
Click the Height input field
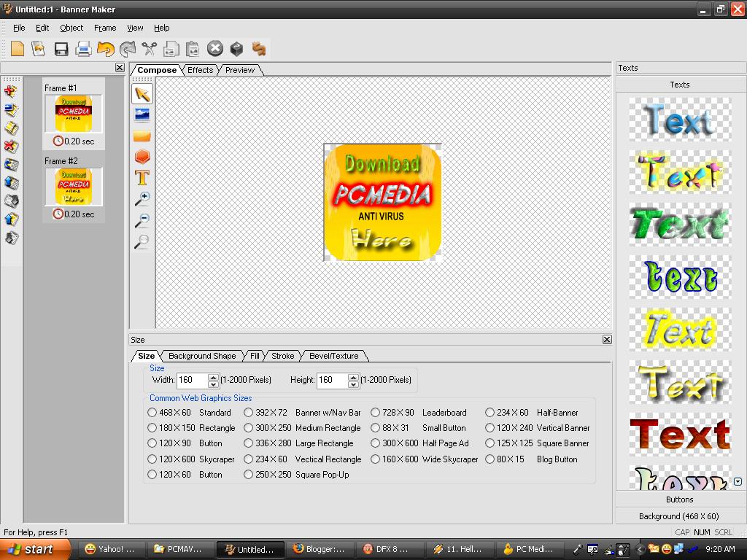(333, 380)
